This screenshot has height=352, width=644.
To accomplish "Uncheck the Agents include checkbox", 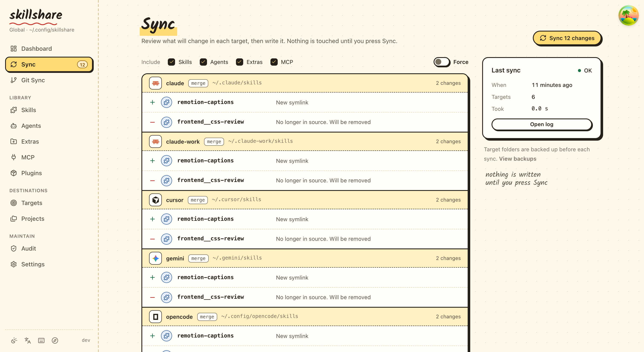I will point(203,62).
